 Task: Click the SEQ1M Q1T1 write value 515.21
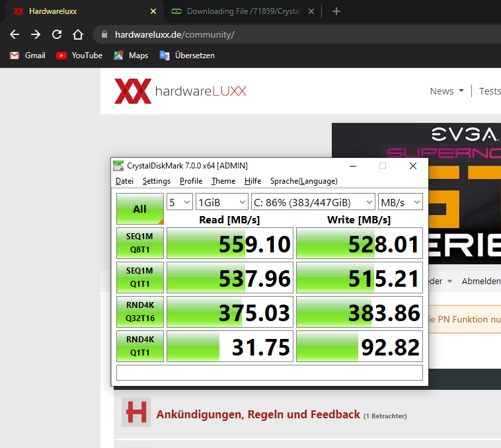[x=360, y=278]
